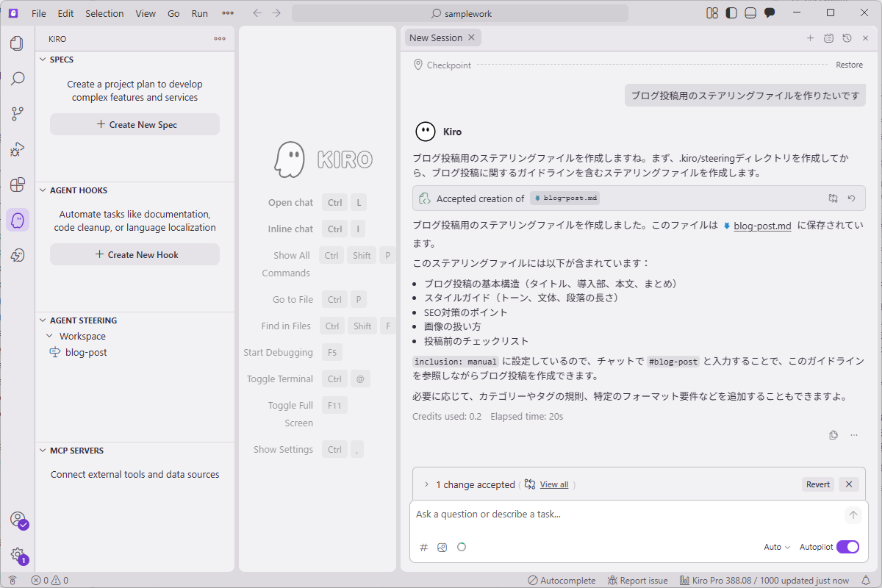
Task: Open session history via the clock icon
Action: 847,37
